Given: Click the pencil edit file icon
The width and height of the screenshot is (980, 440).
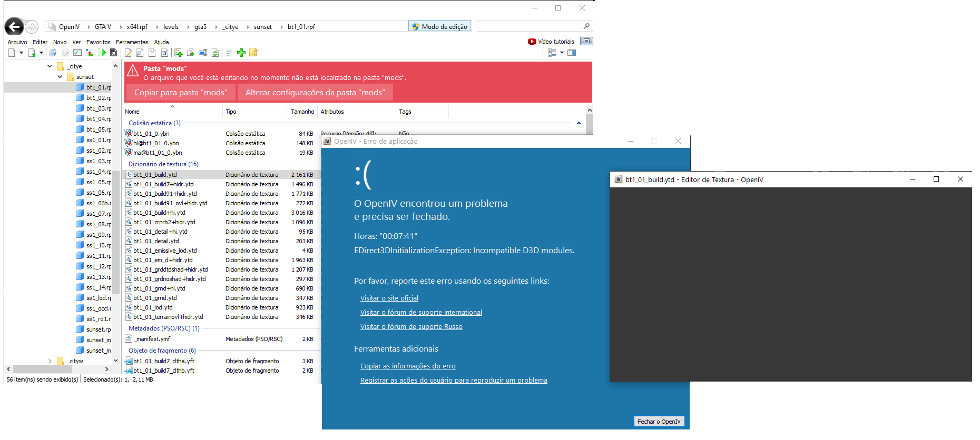Looking at the screenshot, I should click(128, 53).
